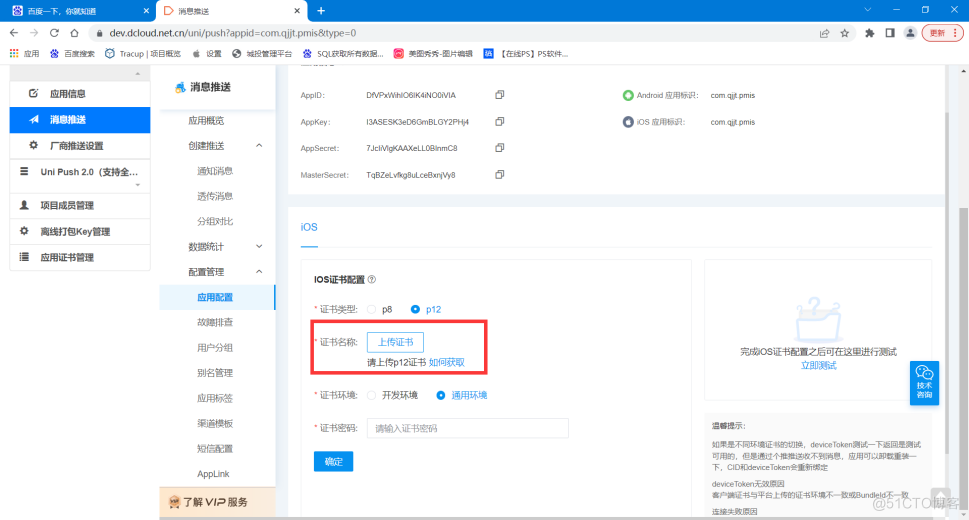The width and height of the screenshot is (969, 520).
Task: Open 离线打包Key管理 in sidebar
Action: pyautogui.click(x=80, y=231)
